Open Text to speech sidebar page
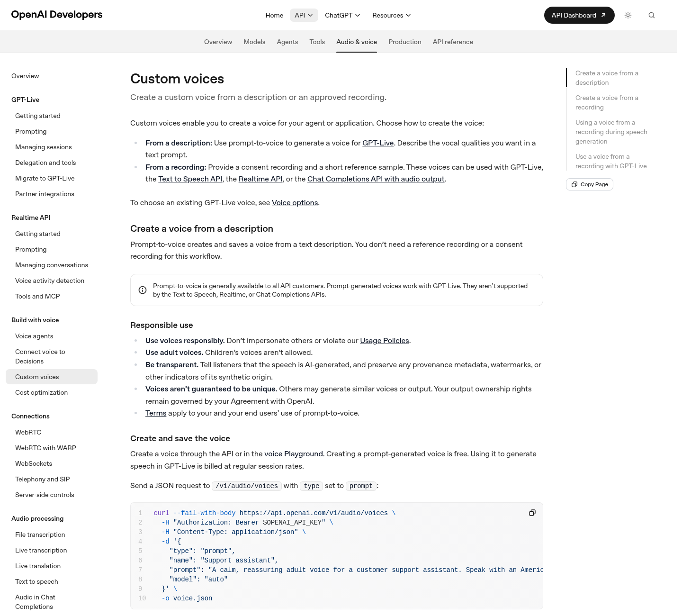 point(36,581)
